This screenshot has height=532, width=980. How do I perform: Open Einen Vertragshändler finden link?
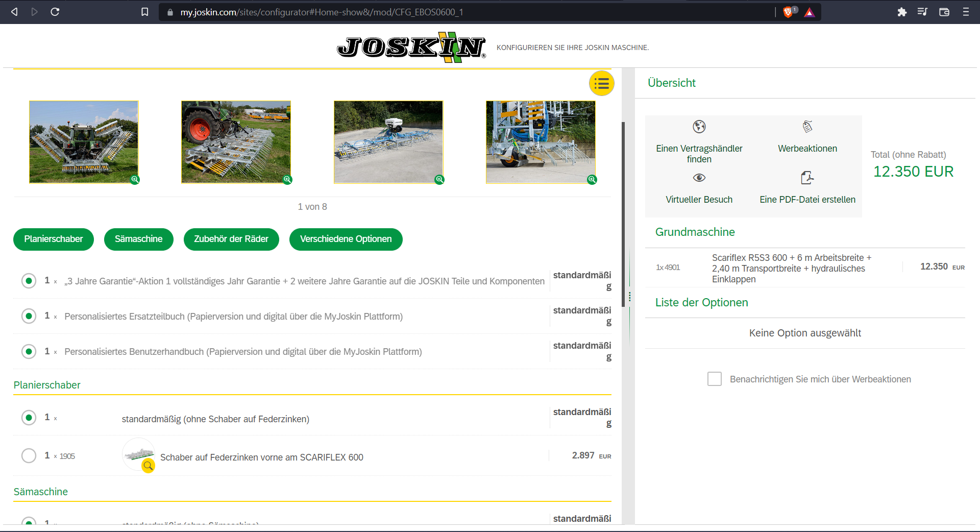click(x=699, y=154)
